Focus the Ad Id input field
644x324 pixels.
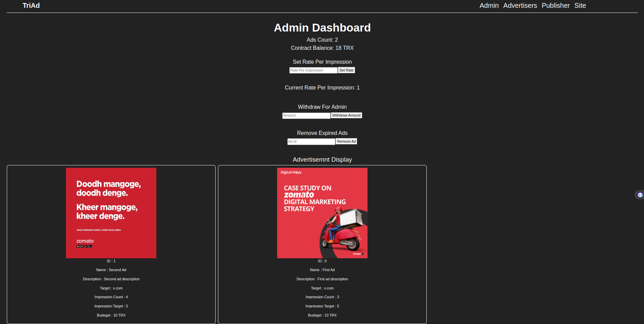point(311,142)
